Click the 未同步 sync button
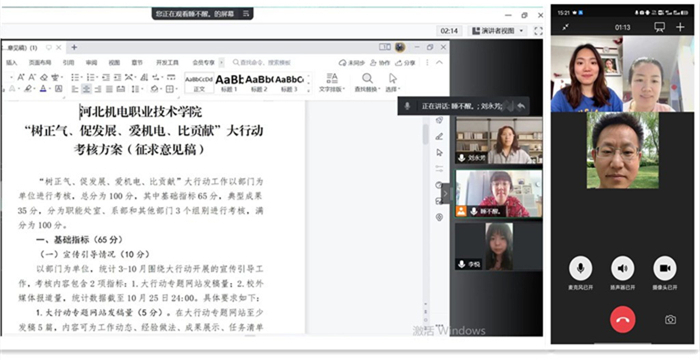This screenshot has width=700, height=360. pyautogui.click(x=352, y=63)
